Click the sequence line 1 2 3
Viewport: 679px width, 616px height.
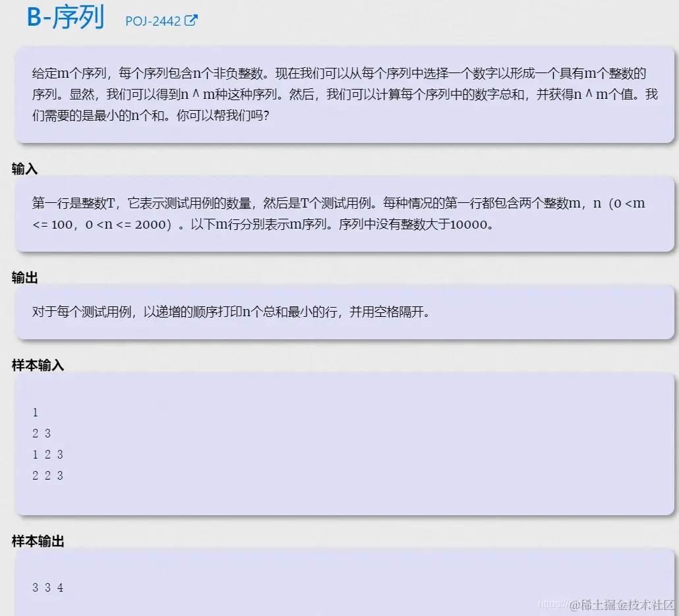tap(47, 455)
